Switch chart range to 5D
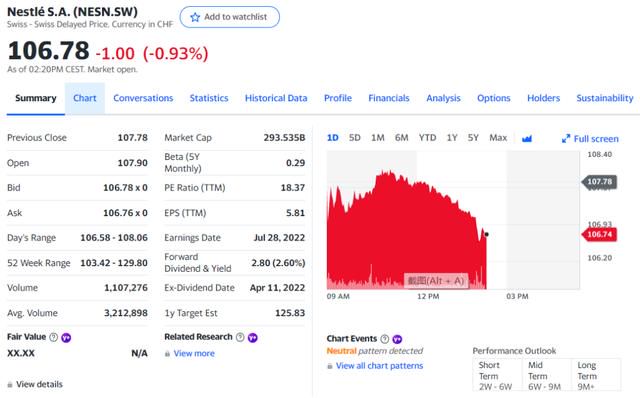The height and width of the screenshot is (398, 640). [x=355, y=138]
